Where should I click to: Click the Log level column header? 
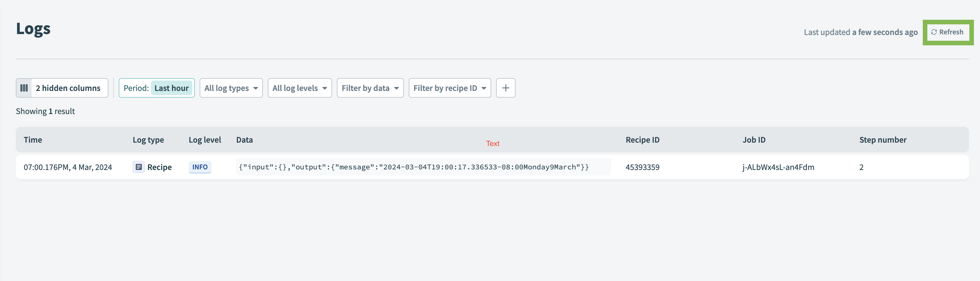(205, 140)
